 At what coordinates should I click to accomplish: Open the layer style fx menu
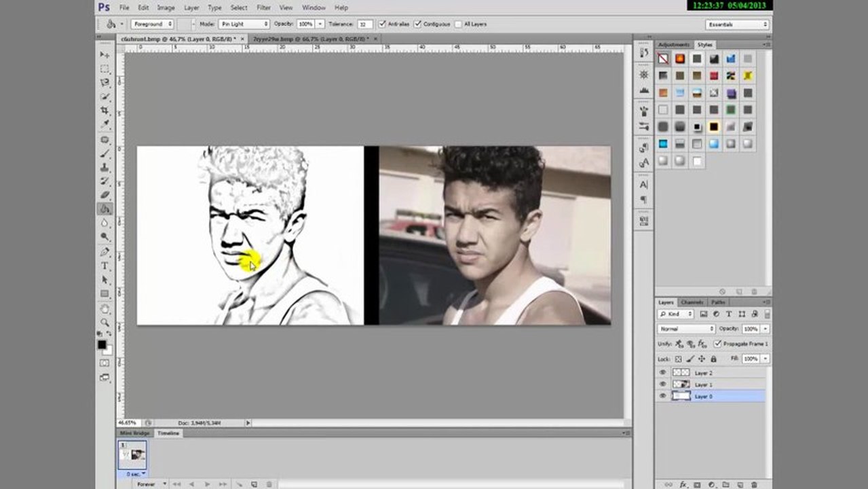tap(683, 484)
